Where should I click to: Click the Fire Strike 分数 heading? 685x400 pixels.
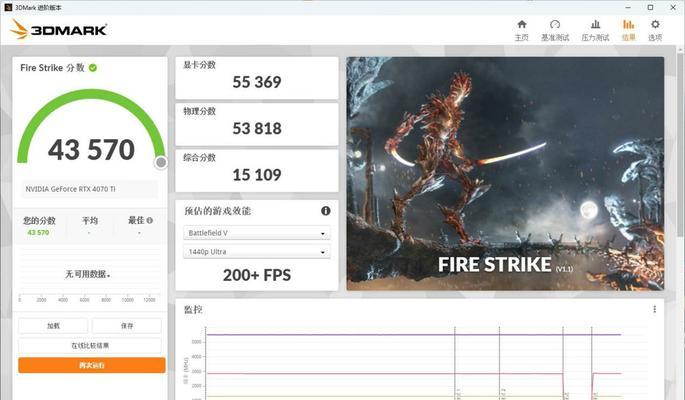pyautogui.click(x=52, y=68)
